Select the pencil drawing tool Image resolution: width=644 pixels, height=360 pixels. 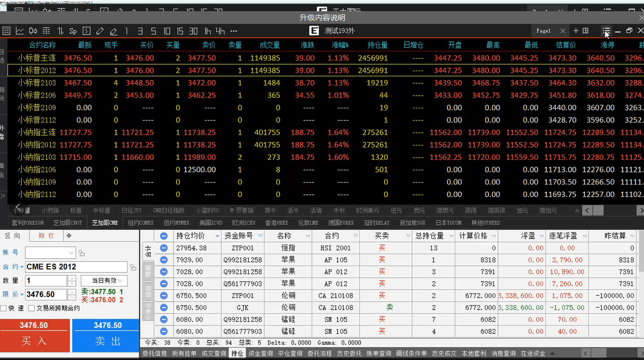100,31
